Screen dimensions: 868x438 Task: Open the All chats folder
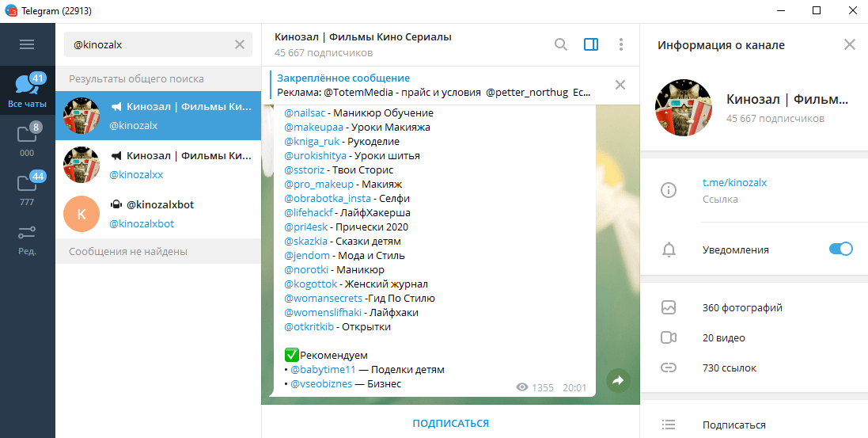[x=27, y=90]
